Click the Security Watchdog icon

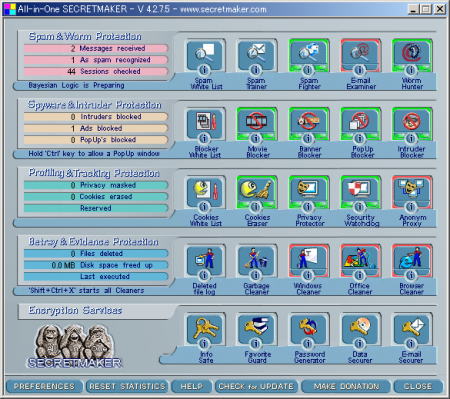point(360,191)
